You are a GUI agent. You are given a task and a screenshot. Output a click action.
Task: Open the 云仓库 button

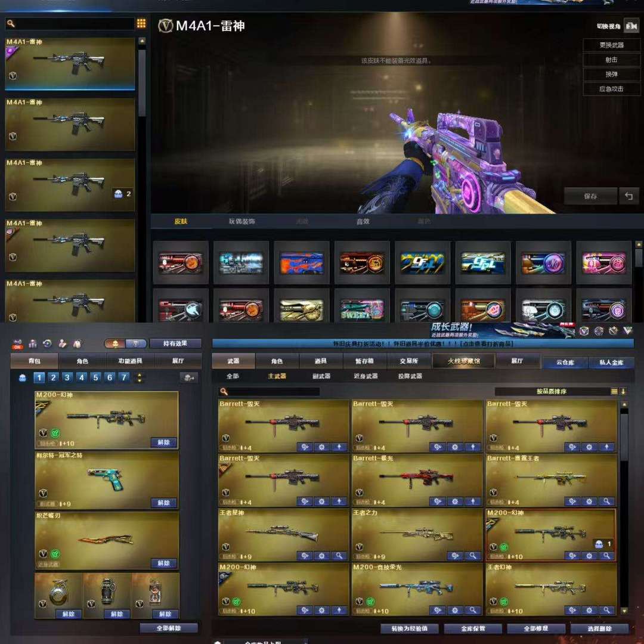coord(565,363)
